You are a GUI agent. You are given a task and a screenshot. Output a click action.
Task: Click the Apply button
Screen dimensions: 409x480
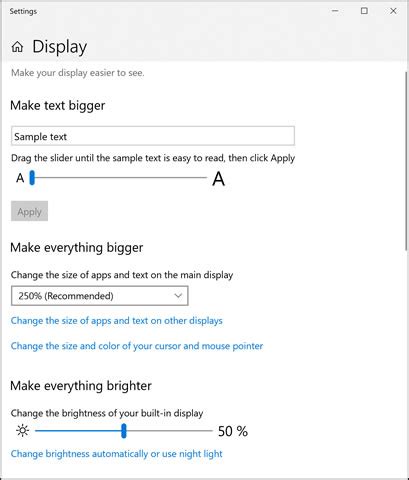(29, 211)
